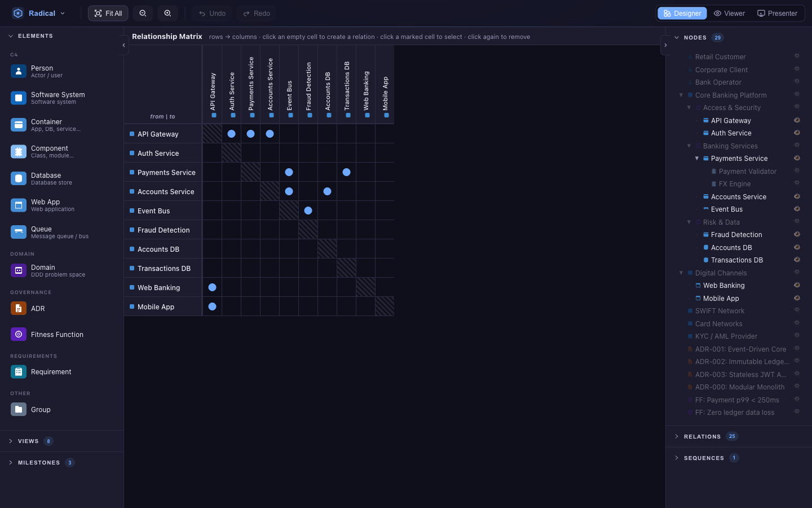Click the Undo button

212,13
